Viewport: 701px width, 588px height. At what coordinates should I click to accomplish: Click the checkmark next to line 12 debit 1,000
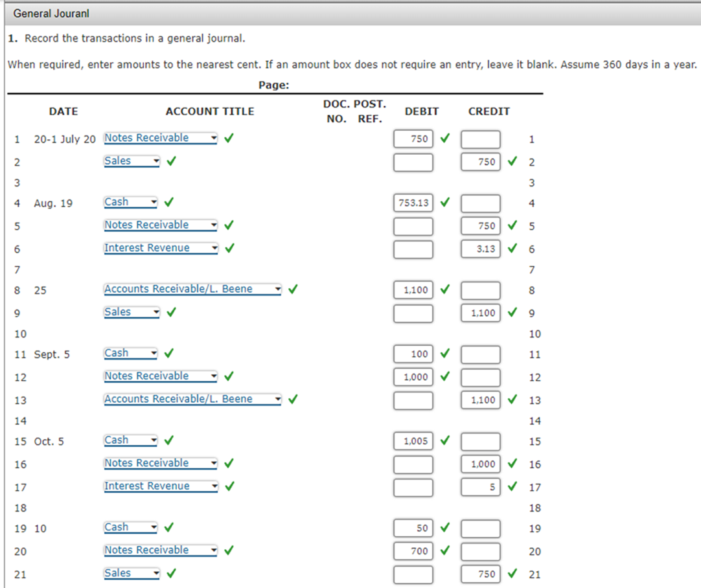coord(446,377)
